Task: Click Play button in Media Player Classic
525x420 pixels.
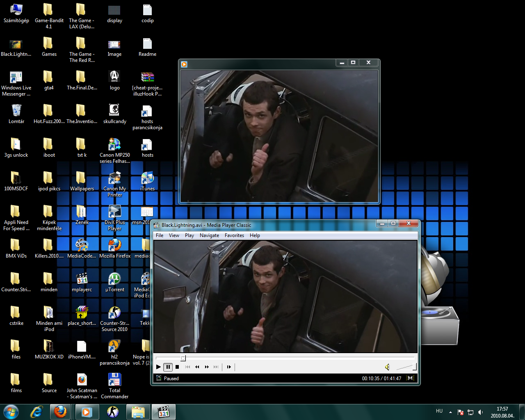Action: click(x=158, y=367)
